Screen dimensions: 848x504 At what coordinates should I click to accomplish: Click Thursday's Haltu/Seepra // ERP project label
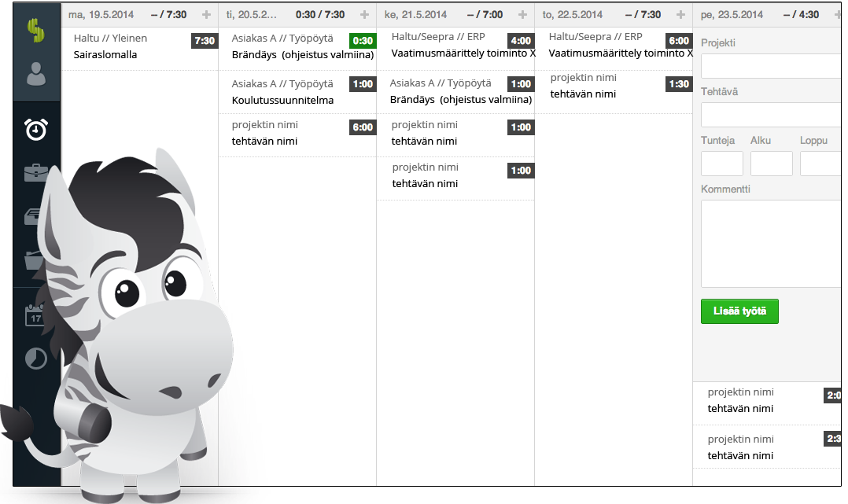pyautogui.click(x=595, y=37)
